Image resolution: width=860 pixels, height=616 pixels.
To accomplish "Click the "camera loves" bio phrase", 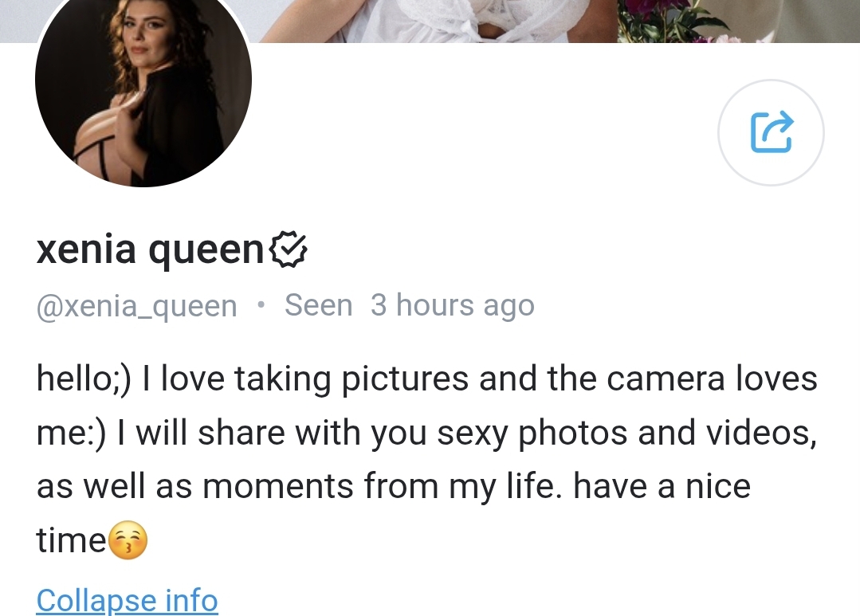I will tap(712, 379).
